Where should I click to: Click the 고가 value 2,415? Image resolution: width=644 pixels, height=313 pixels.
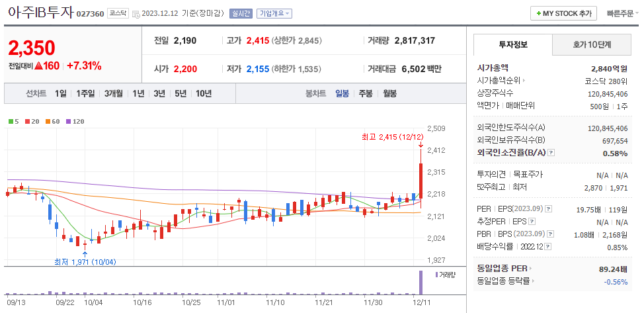[x=257, y=41]
